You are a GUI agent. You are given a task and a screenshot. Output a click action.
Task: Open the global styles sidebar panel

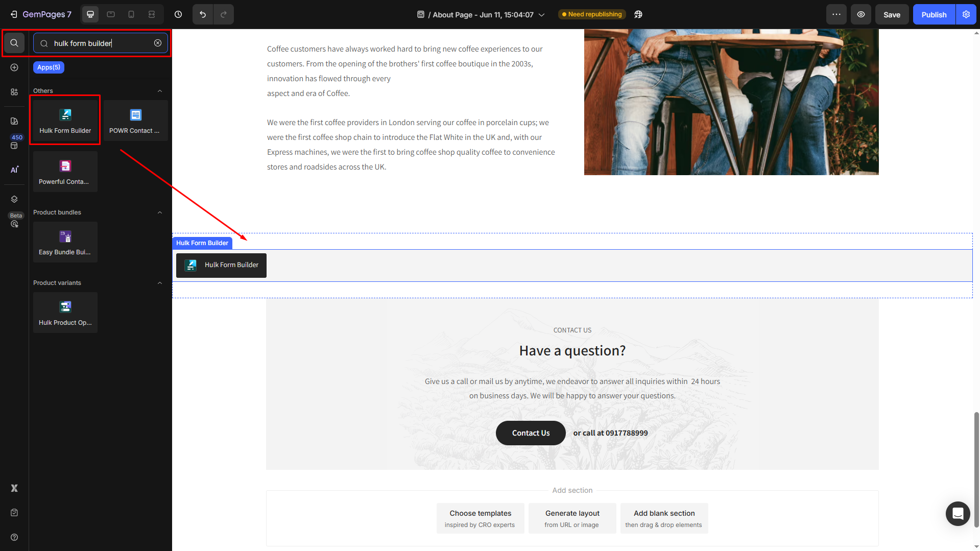tap(14, 121)
